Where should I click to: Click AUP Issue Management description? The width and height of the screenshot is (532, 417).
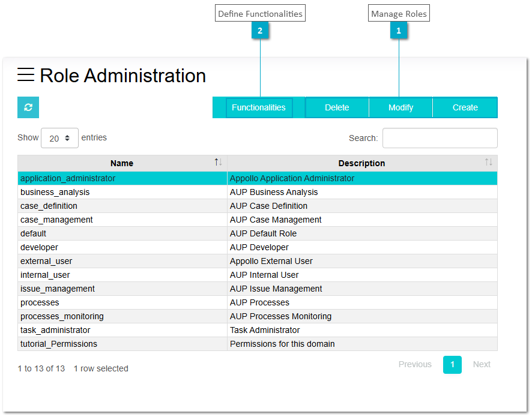(362, 289)
